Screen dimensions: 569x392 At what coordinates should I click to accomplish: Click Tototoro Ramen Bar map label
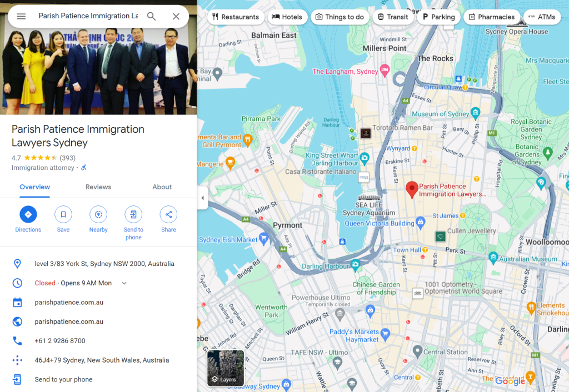(x=402, y=128)
